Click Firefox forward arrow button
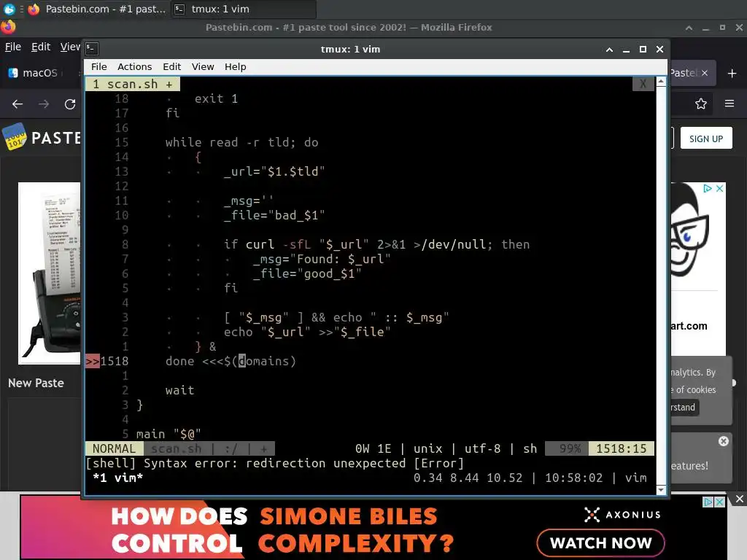The image size is (747, 560). (44, 104)
